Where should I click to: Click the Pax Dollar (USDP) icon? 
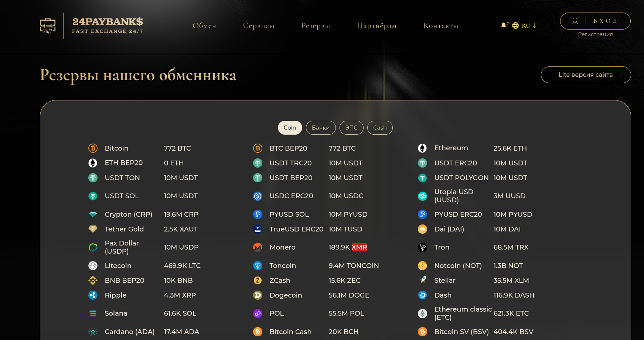pyautogui.click(x=93, y=247)
